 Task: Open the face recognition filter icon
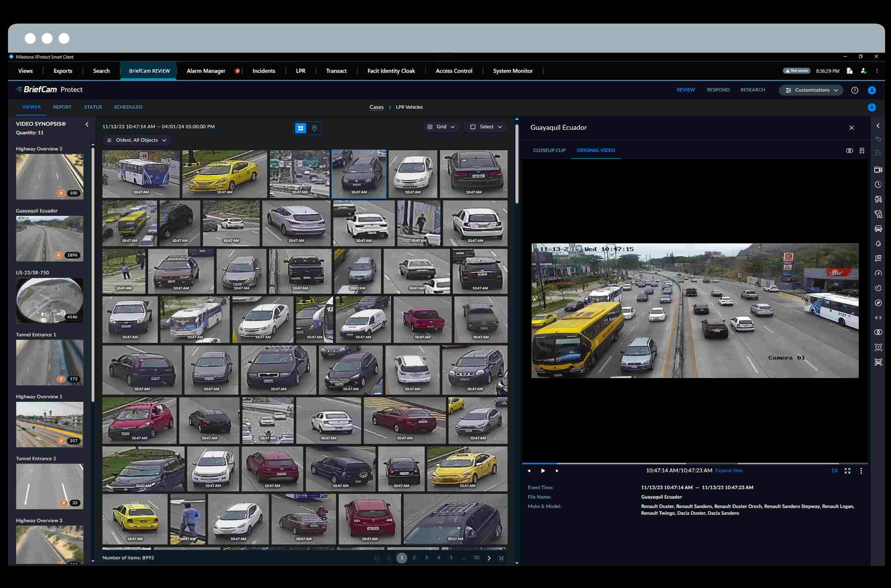click(x=878, y=347)
